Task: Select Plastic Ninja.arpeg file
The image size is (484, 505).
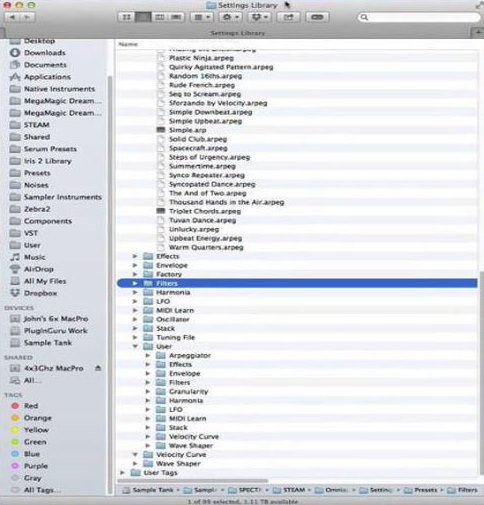Action: coord(201,58)
